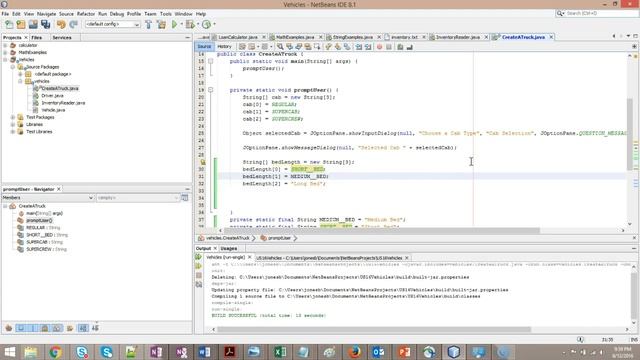Toggle Sort by Name in Navigator
Image resolution: width=640 pixels, height=360 pixels.
[x=83, y=328]
